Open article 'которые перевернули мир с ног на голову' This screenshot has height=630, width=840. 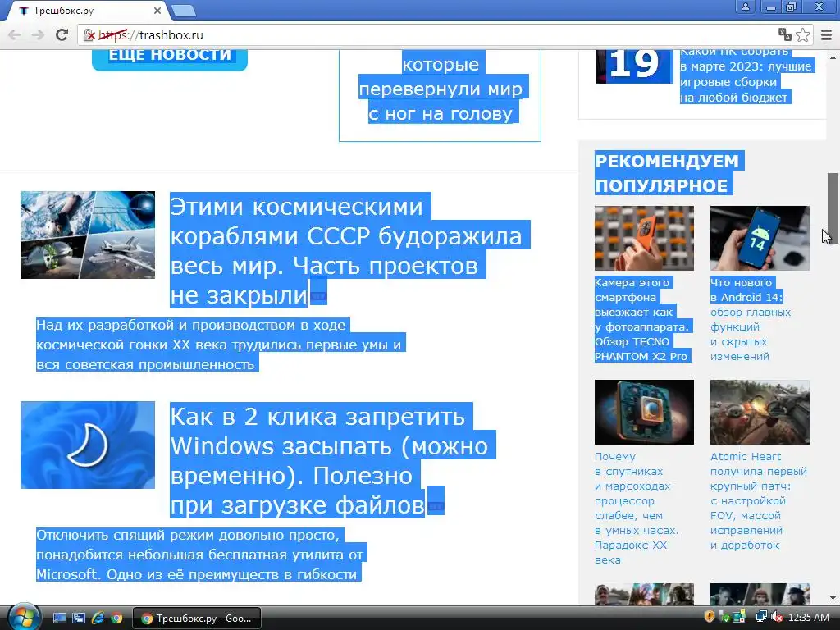[440, 89]
